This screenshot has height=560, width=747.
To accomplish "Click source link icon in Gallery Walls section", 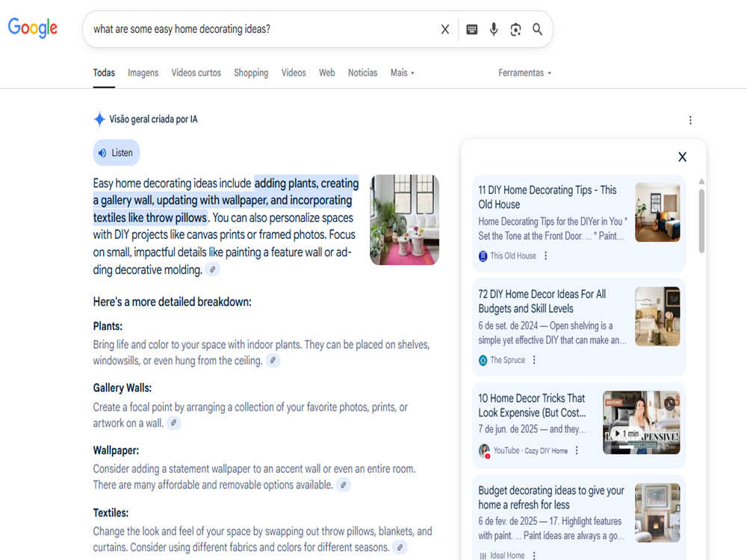I will pyautogui.click(x=173, y=423).
